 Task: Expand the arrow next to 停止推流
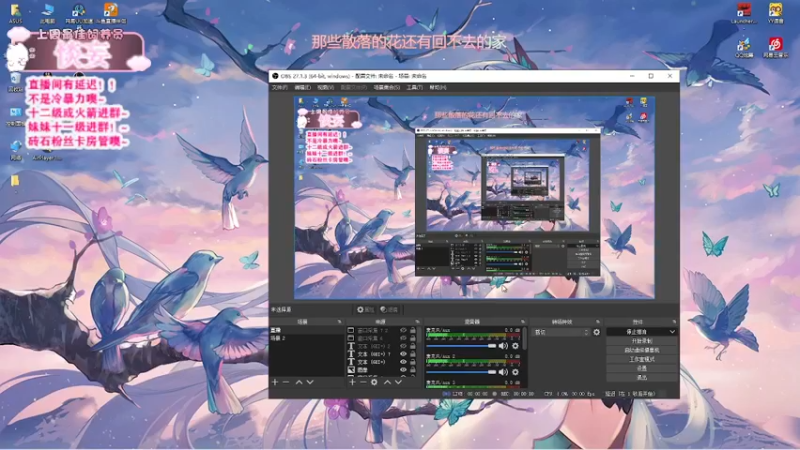(x=672, y=332)
